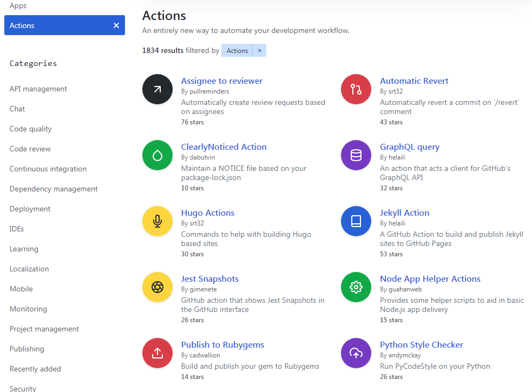Click the "14 stars" count
The height and width of the screenshot is (392, 532).
(x=192, y=377)
